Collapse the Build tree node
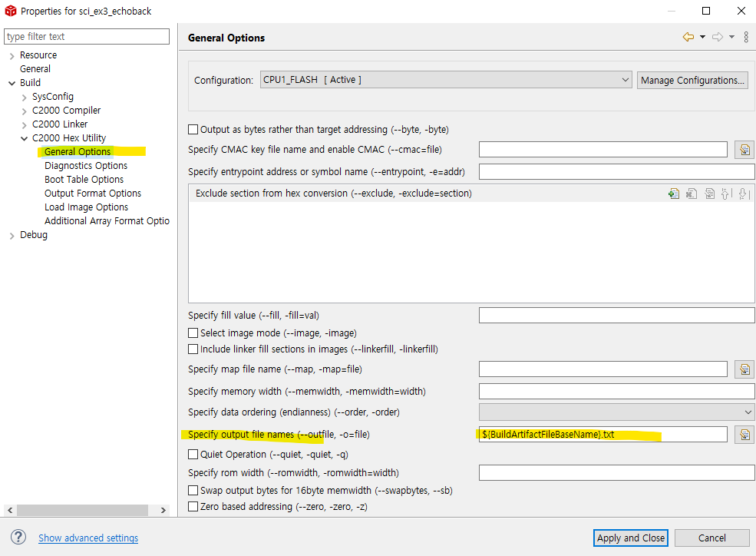 (12, 84)
